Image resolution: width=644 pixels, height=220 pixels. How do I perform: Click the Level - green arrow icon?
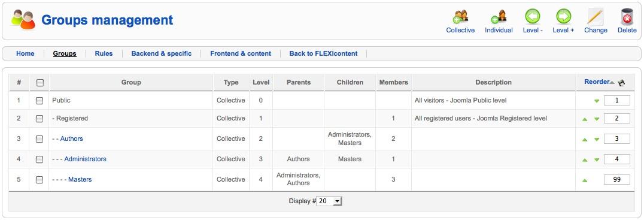tap(533, 17)
